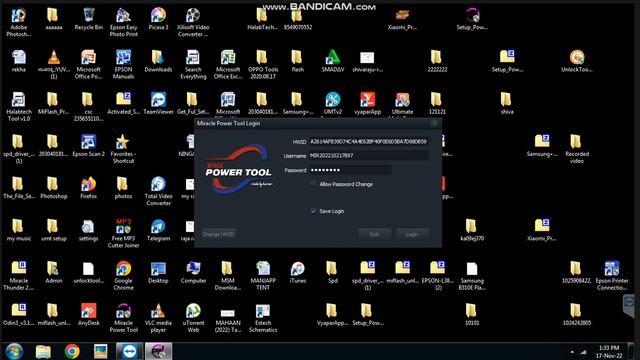Select the SMADAV antivirus icon
The image size is (640, 360).
click(x=333, y=61)
